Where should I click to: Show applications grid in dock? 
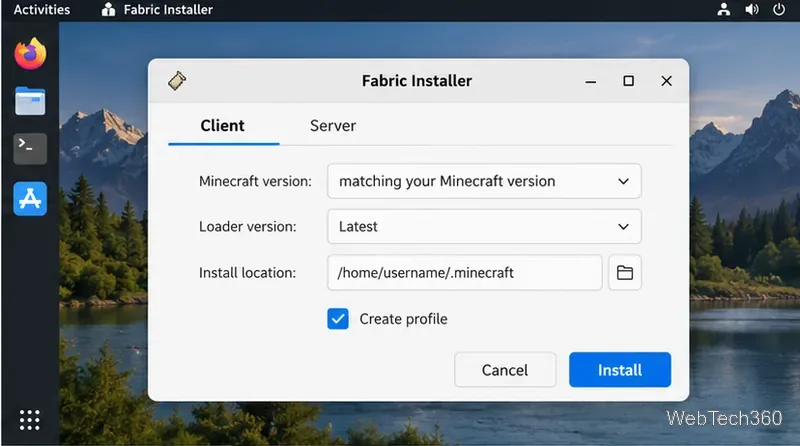pos(30,420)
